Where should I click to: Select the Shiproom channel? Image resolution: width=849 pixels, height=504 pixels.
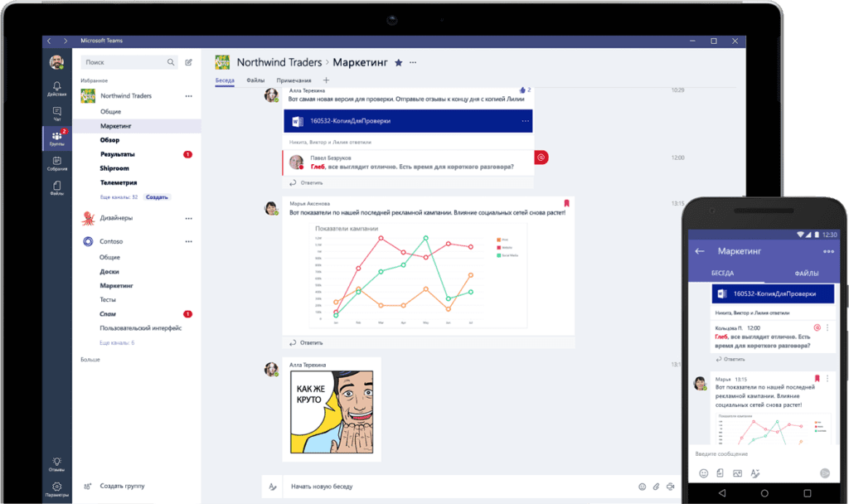[x=114, y=168]
